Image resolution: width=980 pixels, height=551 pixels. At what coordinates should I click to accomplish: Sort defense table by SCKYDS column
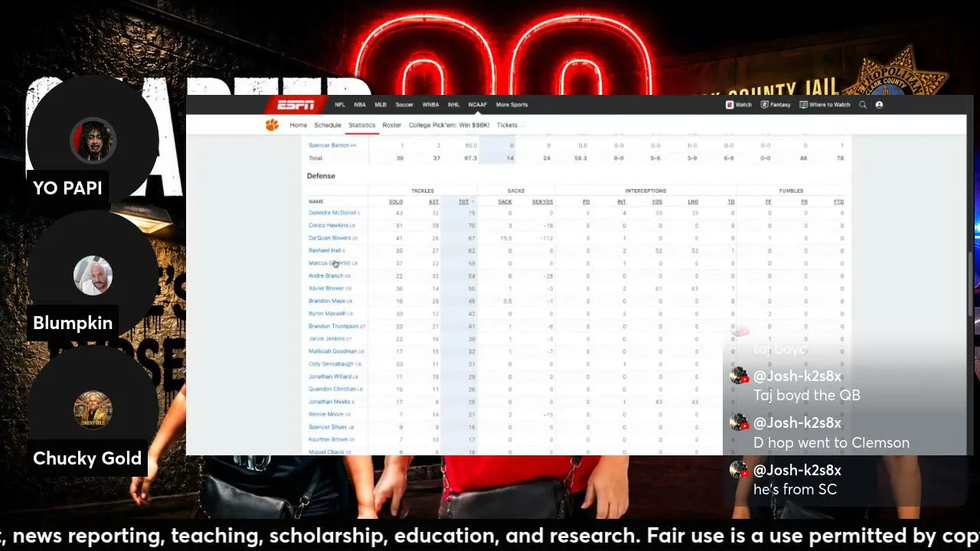click(x=543, y=202)
